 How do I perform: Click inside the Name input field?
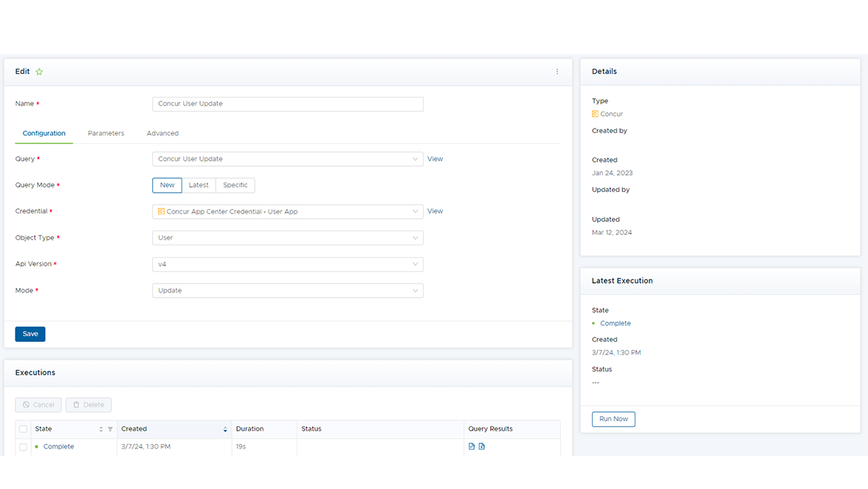tap(287, 103)
